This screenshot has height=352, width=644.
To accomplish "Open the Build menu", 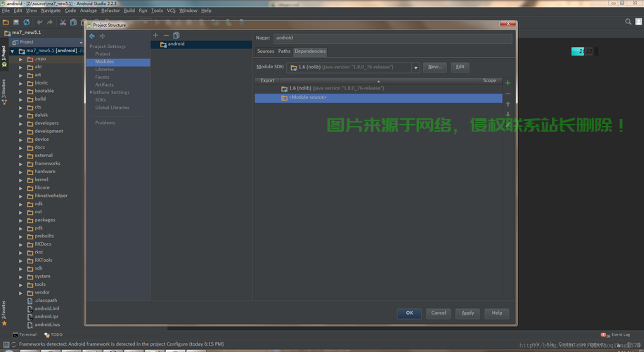I will click(x=129, y=11).
